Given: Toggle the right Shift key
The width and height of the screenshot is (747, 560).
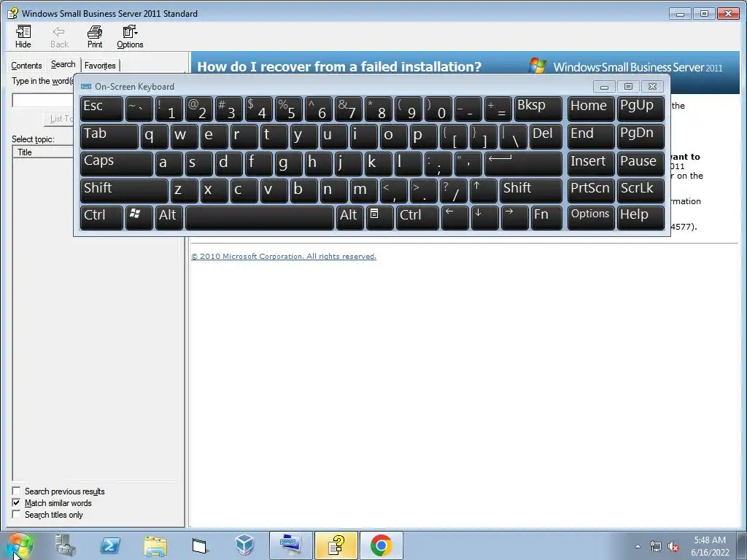Looking at the screenshot, I should (x=531, y=190).
